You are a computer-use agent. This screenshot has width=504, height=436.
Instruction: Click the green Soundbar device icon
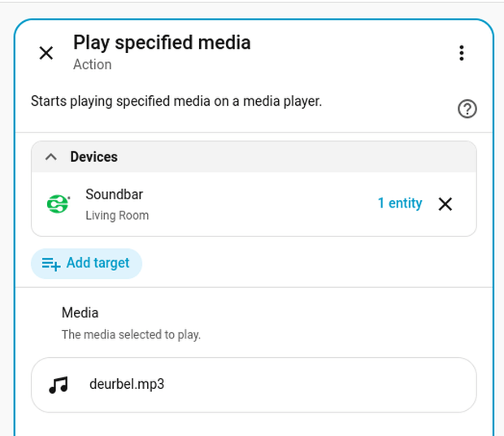pos(59,204)
